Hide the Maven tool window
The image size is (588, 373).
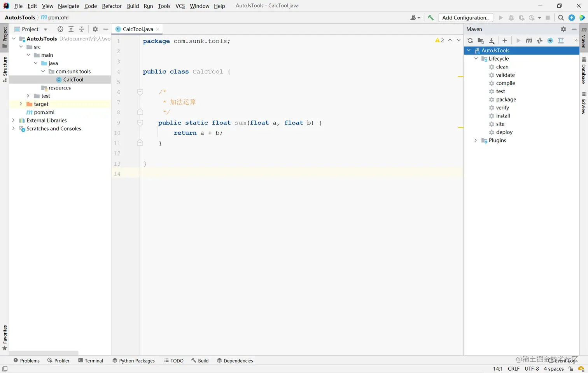click(x=574, y=29)
